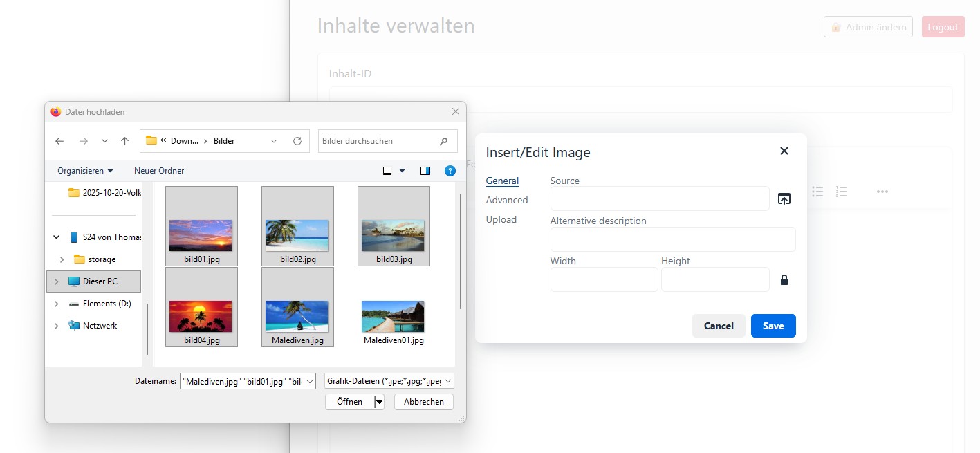Viewport: 980px width, 453px height.
Task: Open the Organisieren menu
Action: [85, 171]
